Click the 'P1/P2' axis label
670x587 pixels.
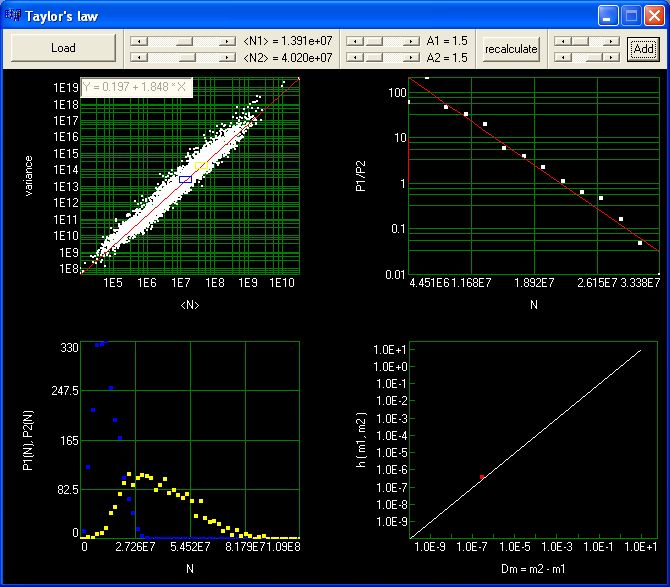[361, 176]
